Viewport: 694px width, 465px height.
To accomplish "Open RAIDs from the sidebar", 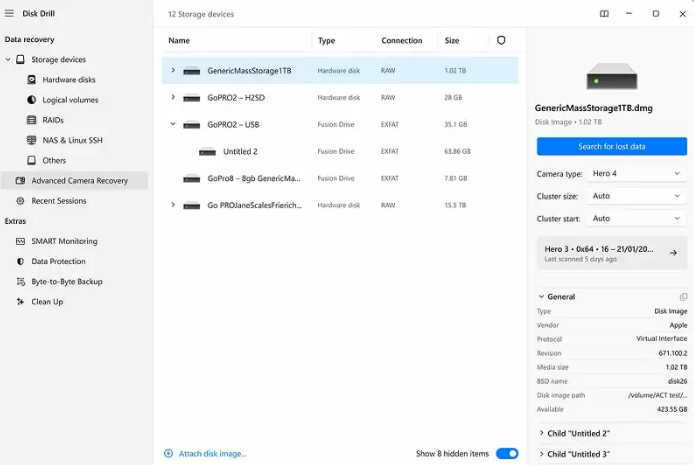I will click(32, 120).
